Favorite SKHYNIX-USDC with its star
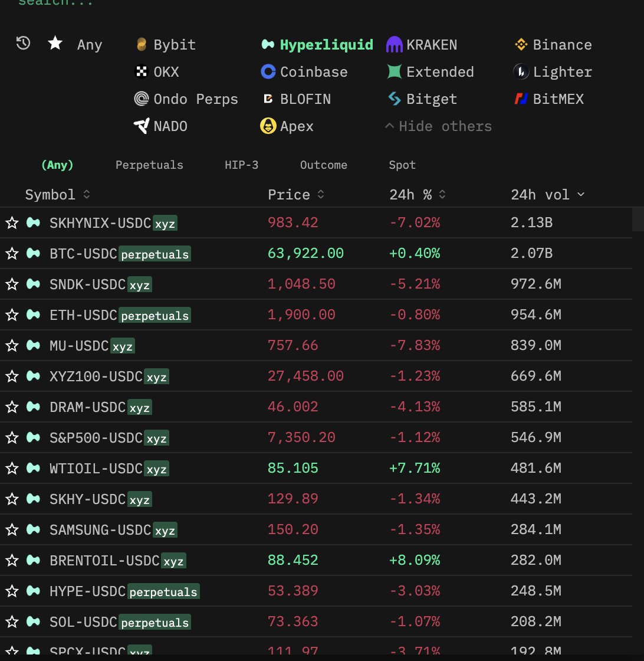Image resolution: width=644 pixels, height=661 pixels. 12,222
